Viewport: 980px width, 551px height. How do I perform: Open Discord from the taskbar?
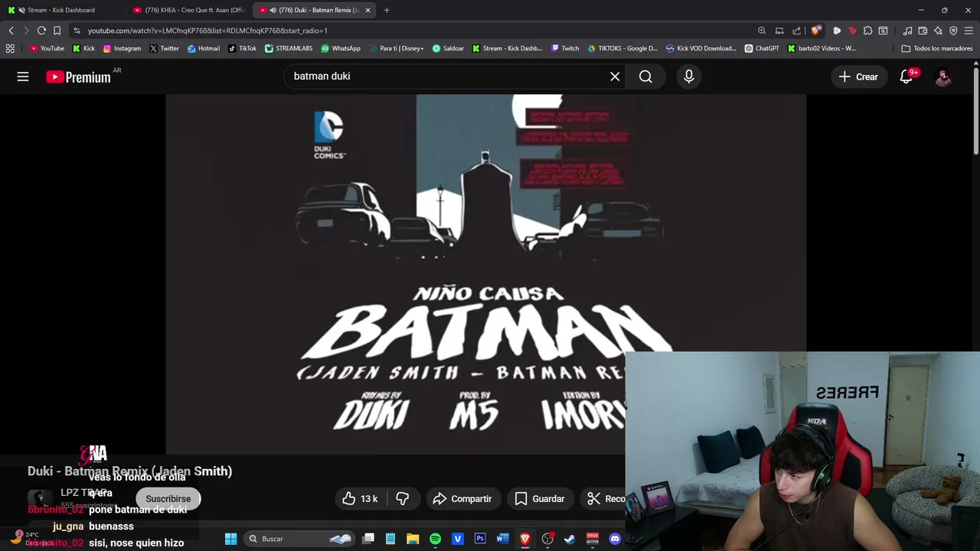[x=615, y=539]
